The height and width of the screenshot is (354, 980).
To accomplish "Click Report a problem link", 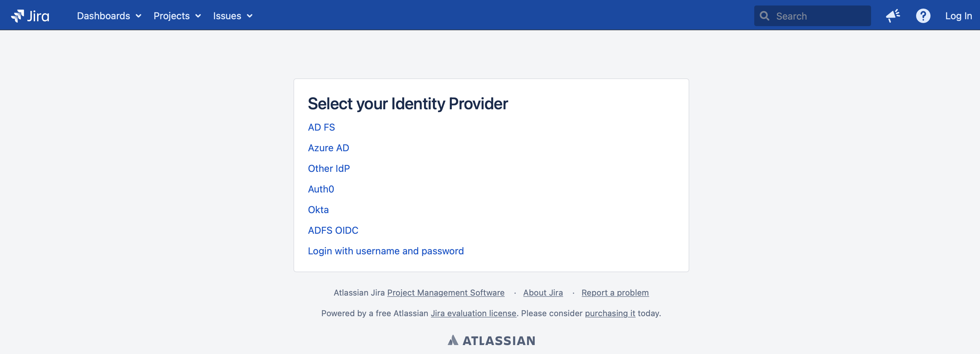I will tap(615, 293).
